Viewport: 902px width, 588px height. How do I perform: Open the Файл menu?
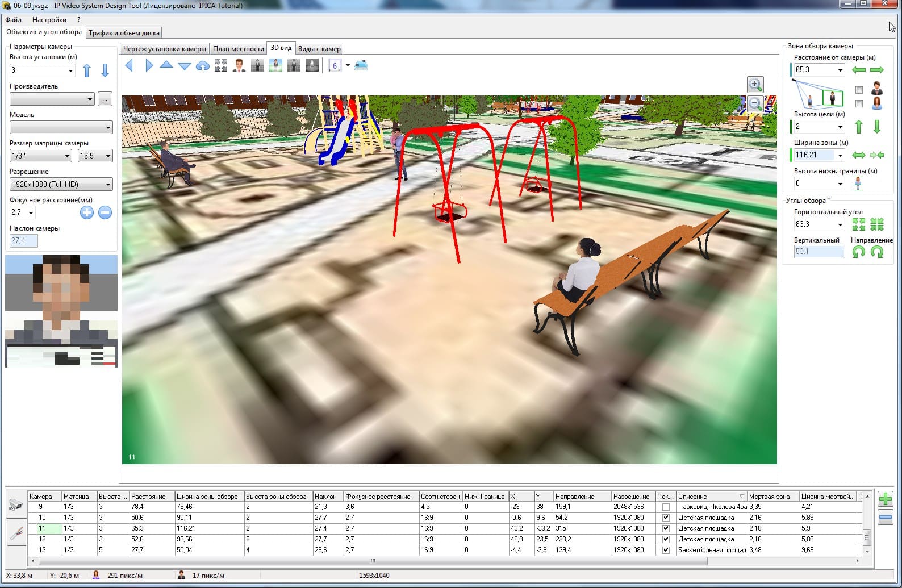pyautogui.click(x=14, y=19)
